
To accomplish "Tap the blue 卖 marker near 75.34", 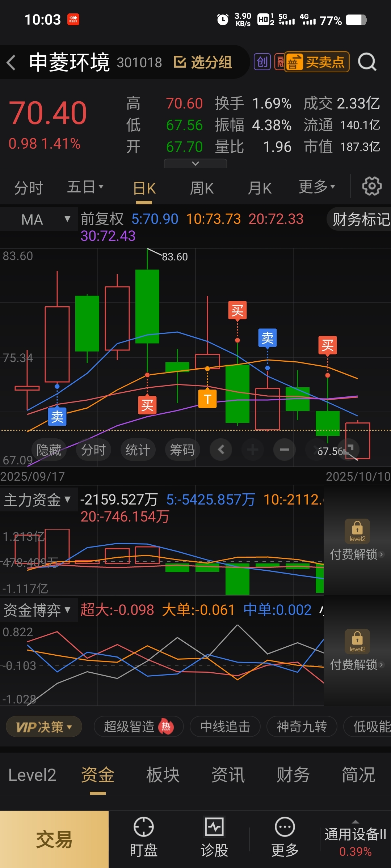I will point(57,417).
